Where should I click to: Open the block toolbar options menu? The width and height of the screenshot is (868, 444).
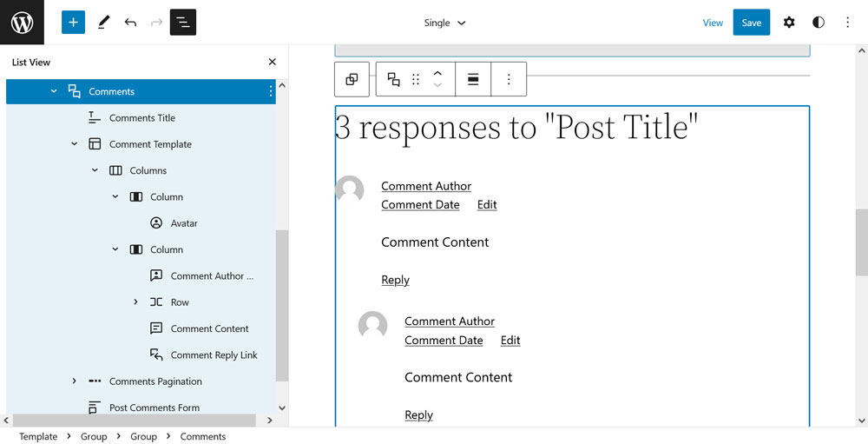(509, 79)
